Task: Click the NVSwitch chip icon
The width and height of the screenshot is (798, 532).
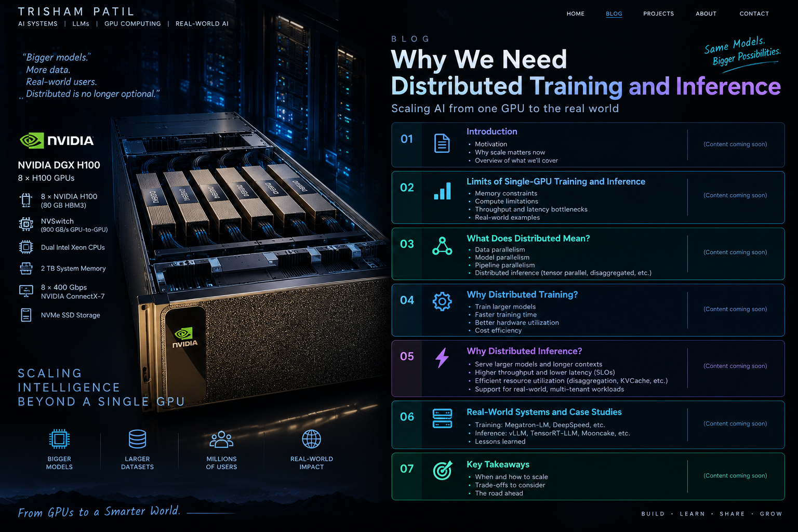Action: tap(26, 224)
